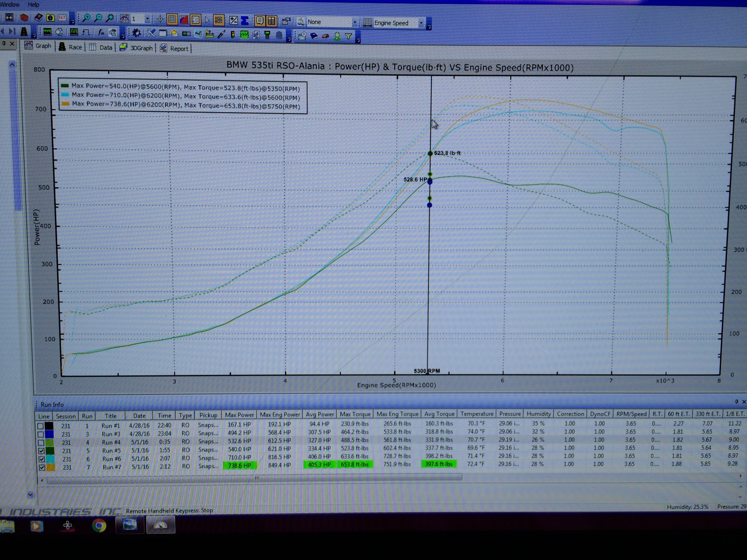Click the zoom out magnifier icon
Screen dimensions: 747x560
pyautogui.click(x=98, y=18)
